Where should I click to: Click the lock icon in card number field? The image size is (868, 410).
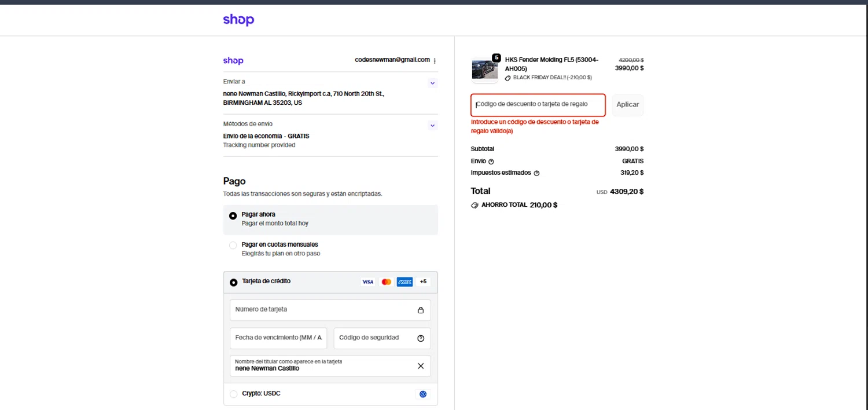[421, 310]
